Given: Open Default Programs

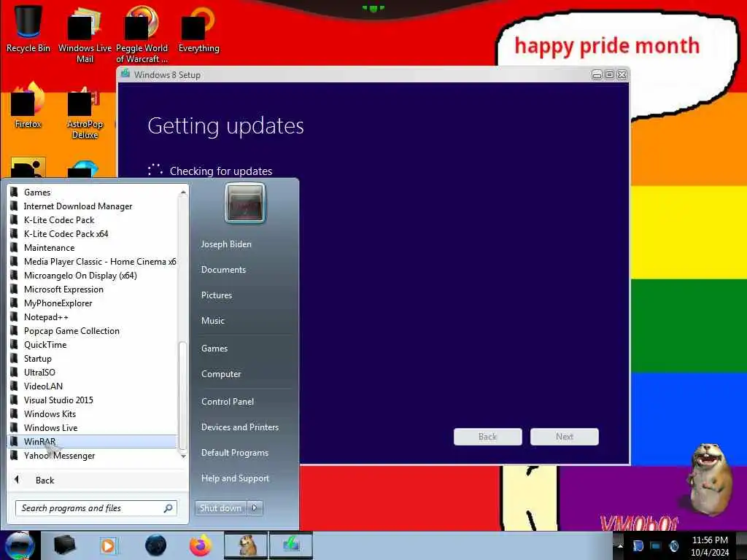Looking at the screenshot, I should click(x=235, y=453).
